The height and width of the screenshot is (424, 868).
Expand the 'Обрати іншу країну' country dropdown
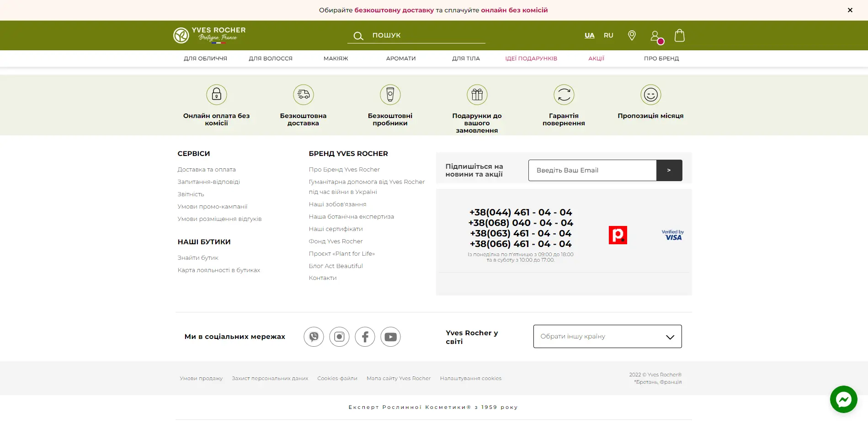pos(607,336)
